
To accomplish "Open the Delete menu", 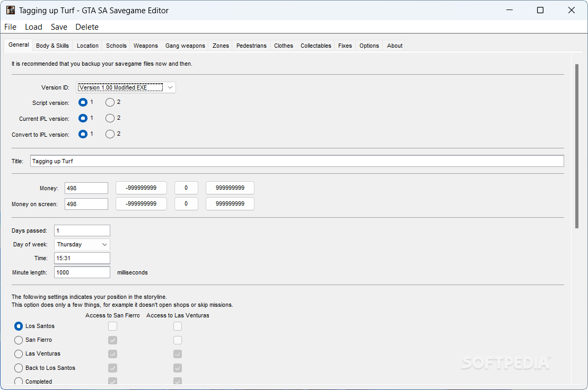I will (87, 27).
